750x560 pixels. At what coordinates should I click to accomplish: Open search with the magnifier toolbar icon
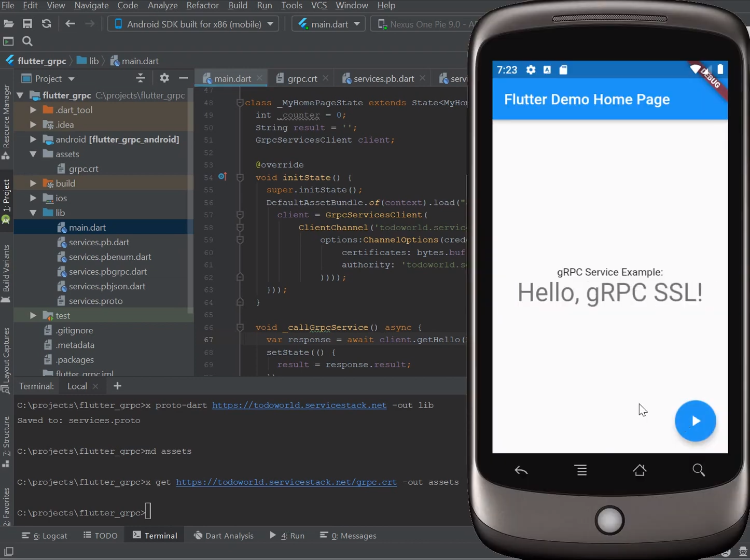27,41
